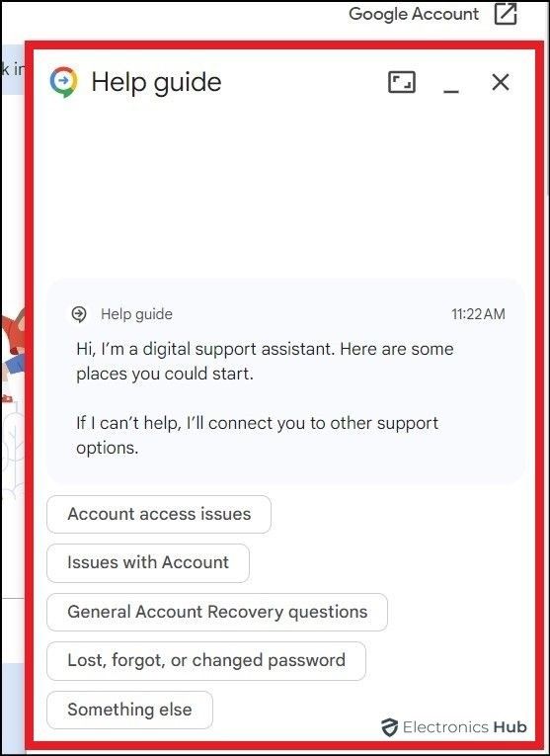Click the Google Account text link

pos(414,14)
